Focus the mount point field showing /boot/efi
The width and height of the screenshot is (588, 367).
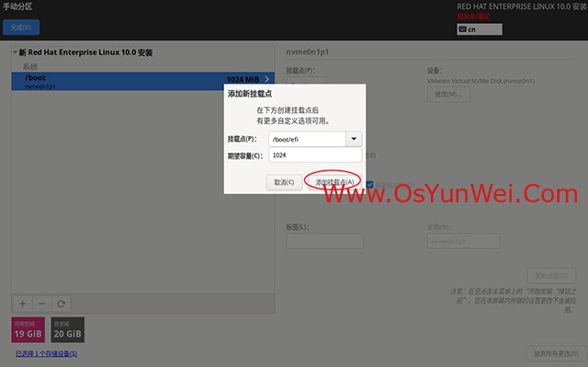[x=307, y=139]
